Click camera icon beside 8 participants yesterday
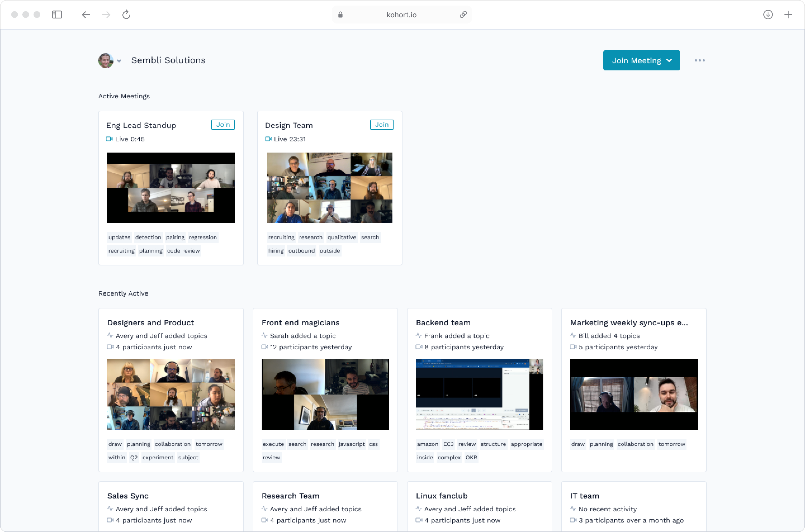 [419, 347]
